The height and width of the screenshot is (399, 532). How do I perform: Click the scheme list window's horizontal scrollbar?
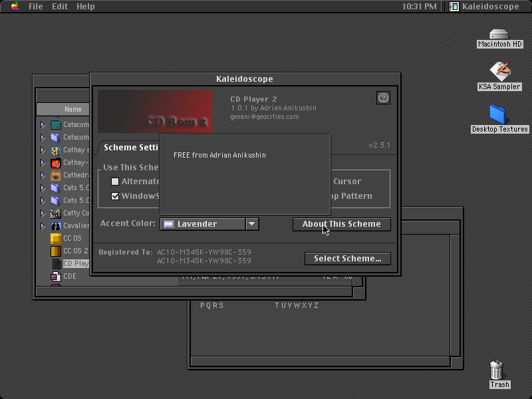pos(194,291)
